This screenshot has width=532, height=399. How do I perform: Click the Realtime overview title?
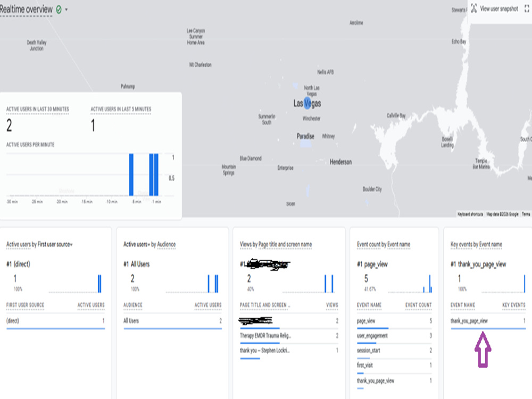(x=26, y=10)
